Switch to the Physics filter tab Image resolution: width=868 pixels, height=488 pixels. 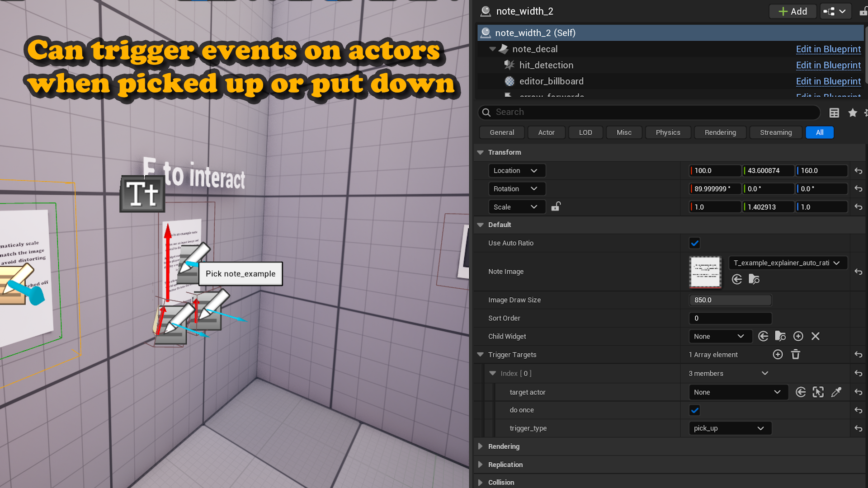(x=668, y=132)
